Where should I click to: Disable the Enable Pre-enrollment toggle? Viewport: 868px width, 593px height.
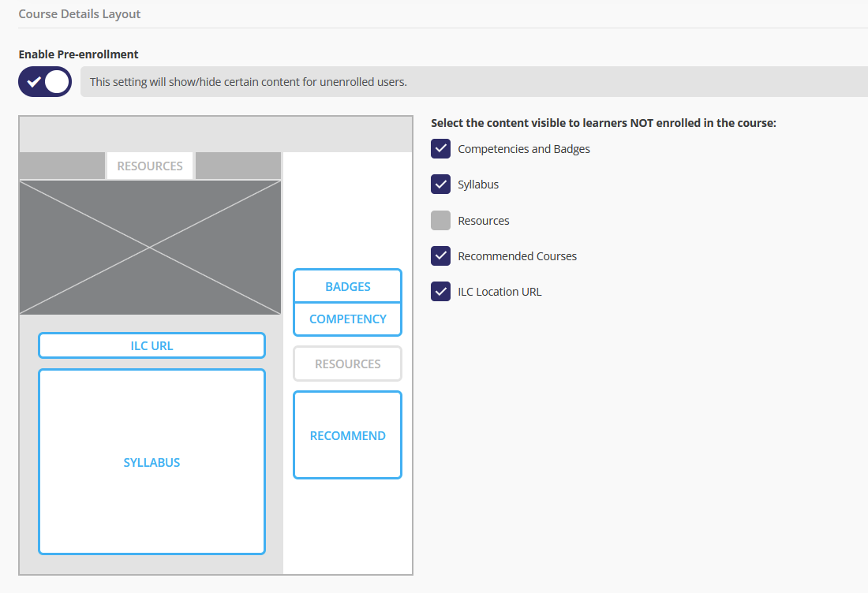(44, 81)
